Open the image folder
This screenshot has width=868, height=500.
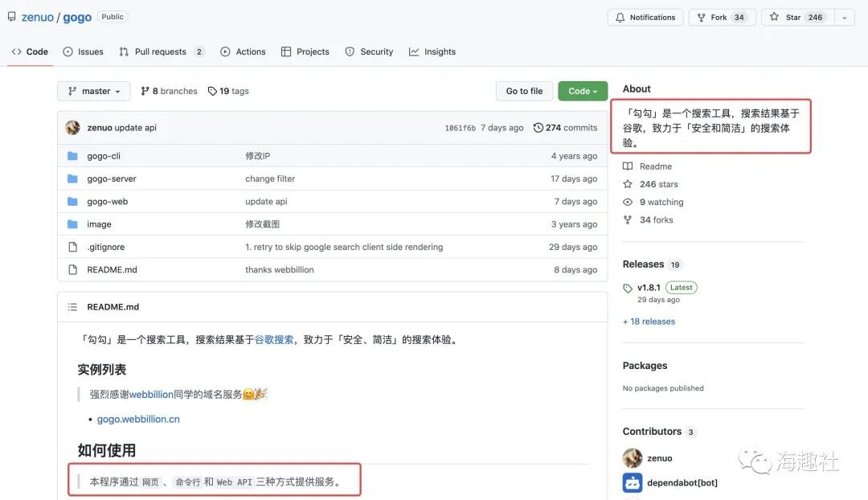pos(99,223)
